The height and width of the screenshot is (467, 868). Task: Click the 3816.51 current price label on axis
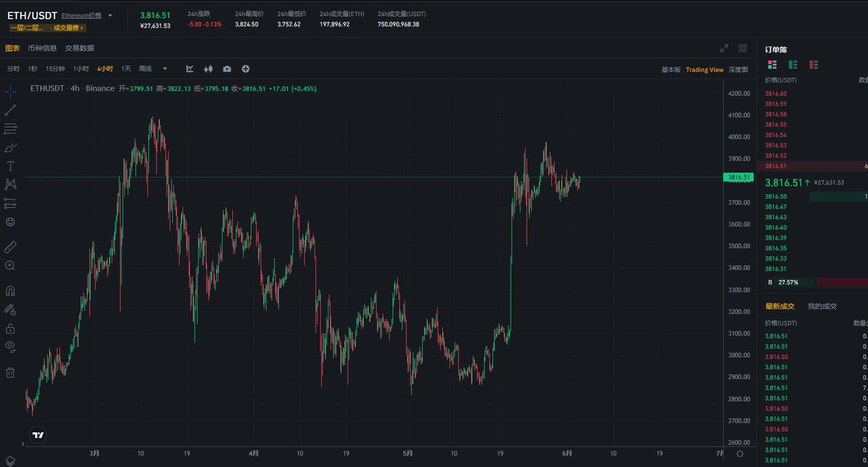point(739,177)
